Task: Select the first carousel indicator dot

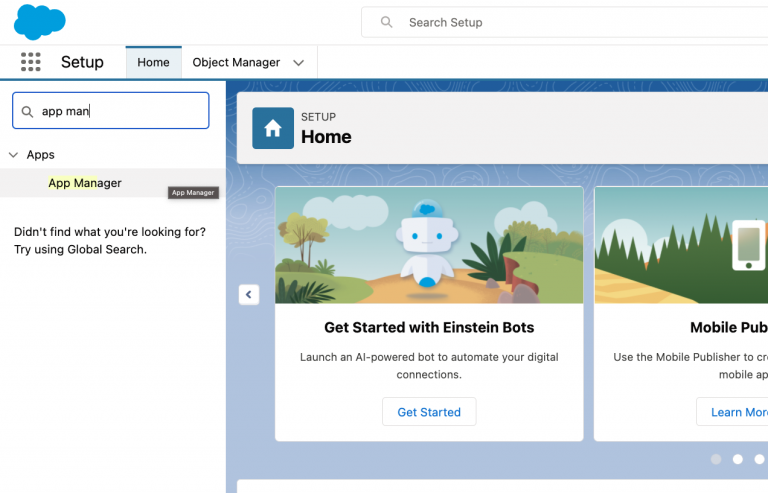Action: click(716, 459)
